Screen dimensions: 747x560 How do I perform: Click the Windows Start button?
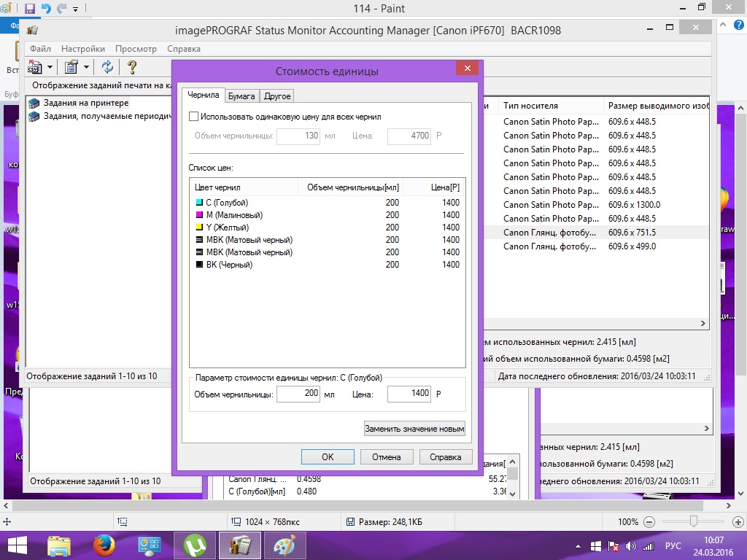tap(18, 545)
